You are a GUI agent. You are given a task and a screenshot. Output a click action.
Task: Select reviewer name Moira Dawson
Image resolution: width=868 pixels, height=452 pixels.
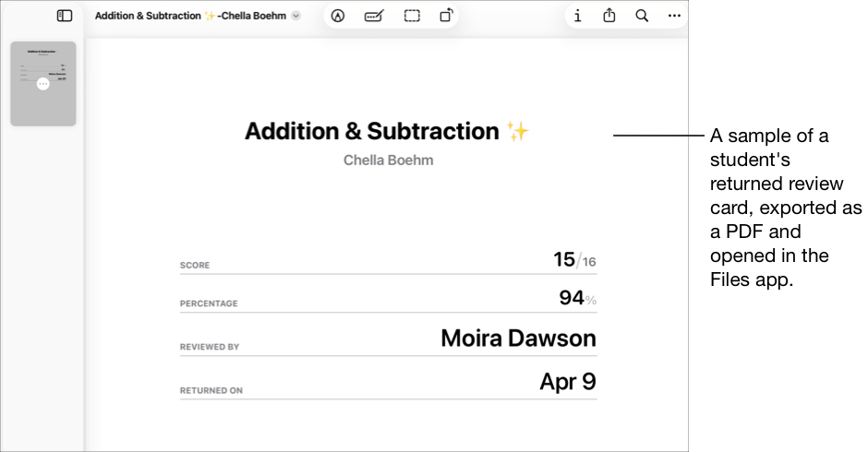(518, 339)
